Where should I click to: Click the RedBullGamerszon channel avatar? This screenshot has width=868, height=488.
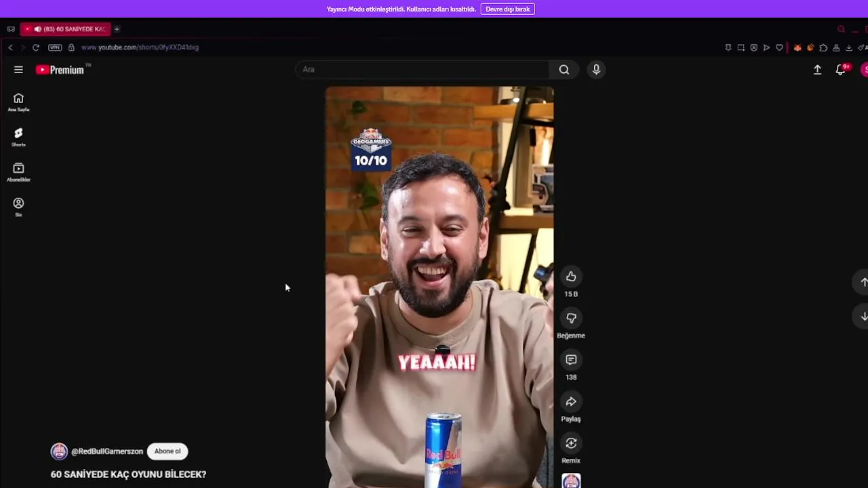click(59, 451)
